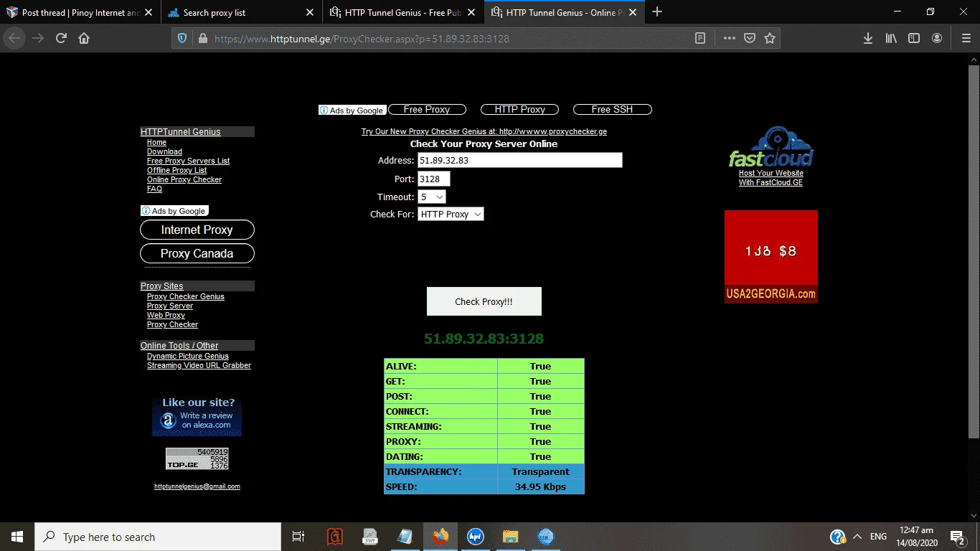Open the Check For HTTP Proxy dropdown
Viewport: 980px width, 551px height.
[451, 214]
